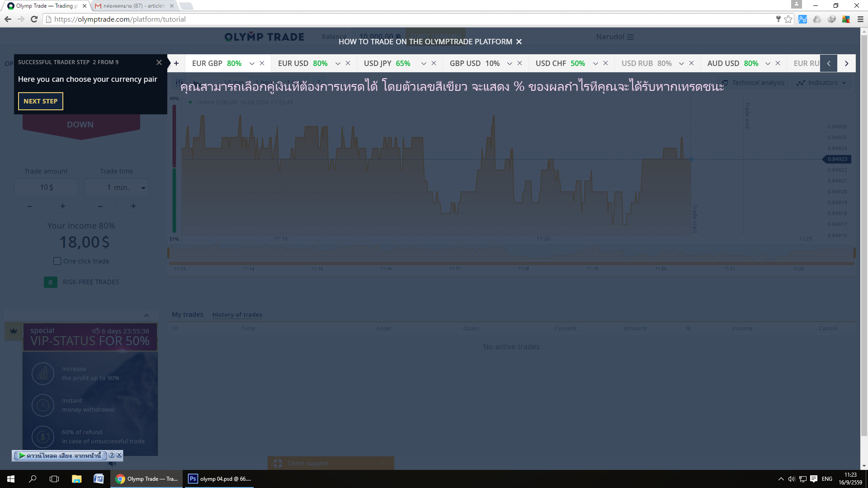Open Technical analysis panel
This screenshot has height=488, width=868.
754,83
